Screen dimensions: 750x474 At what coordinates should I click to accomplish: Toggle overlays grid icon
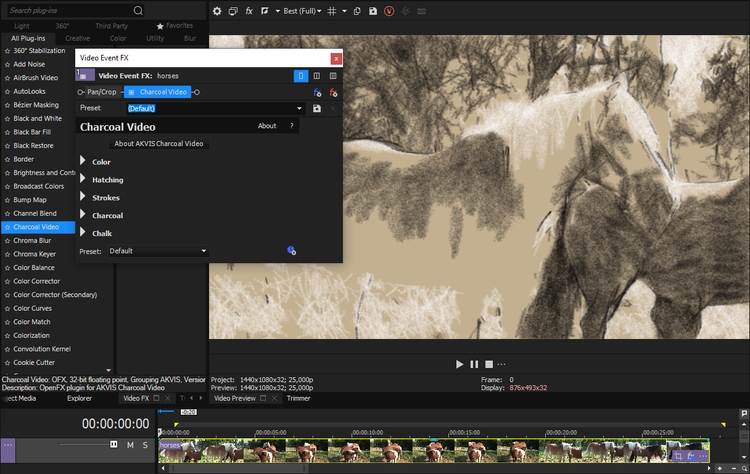pos(331,11)
